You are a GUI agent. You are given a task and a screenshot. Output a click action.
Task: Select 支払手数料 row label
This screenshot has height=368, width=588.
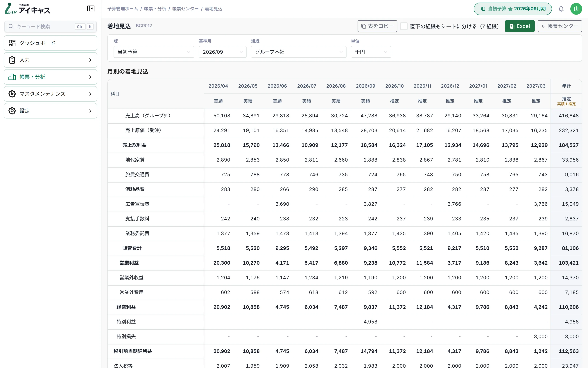pos(137,219)
